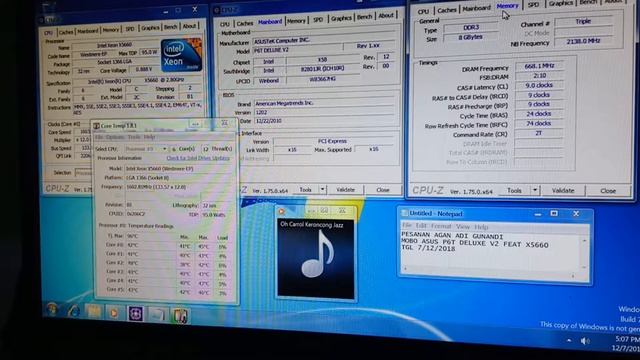The image size is (640, 360).
Task: Open SPD tab in CPU-Z Mainboard window
Action: [318, 20]
